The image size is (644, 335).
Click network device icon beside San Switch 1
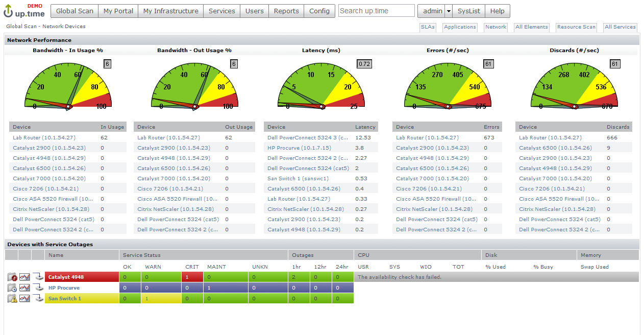click(38, 299)
